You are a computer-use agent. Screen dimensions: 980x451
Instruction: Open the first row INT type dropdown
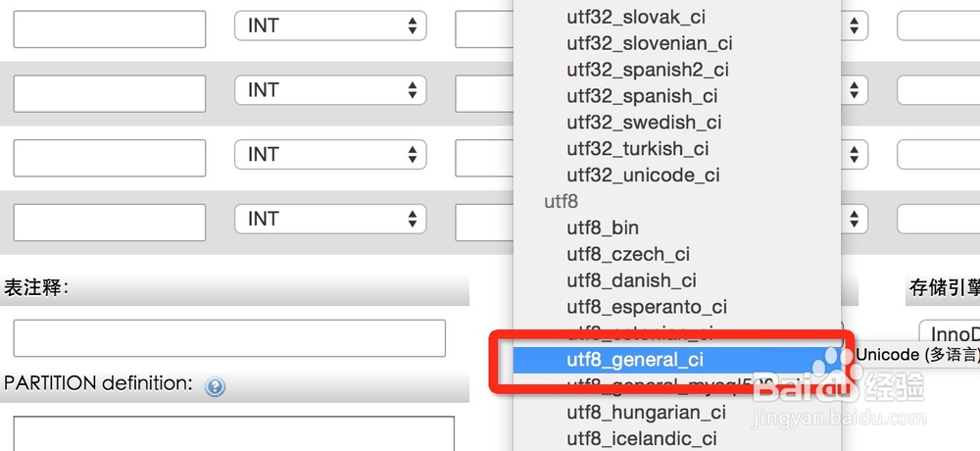pos(330,26)
